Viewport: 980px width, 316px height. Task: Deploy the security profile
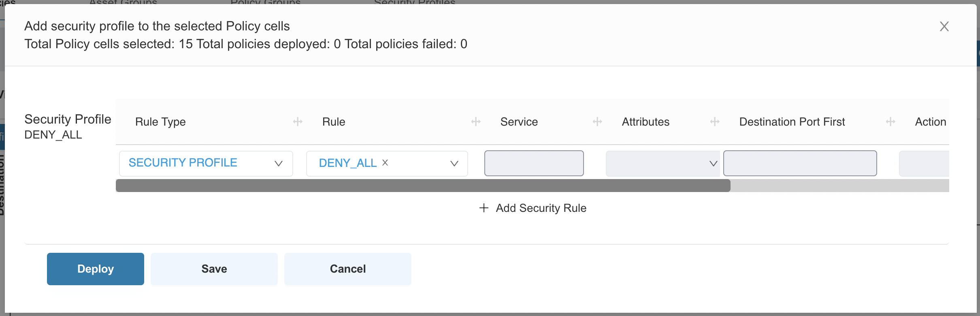(96, 269)
